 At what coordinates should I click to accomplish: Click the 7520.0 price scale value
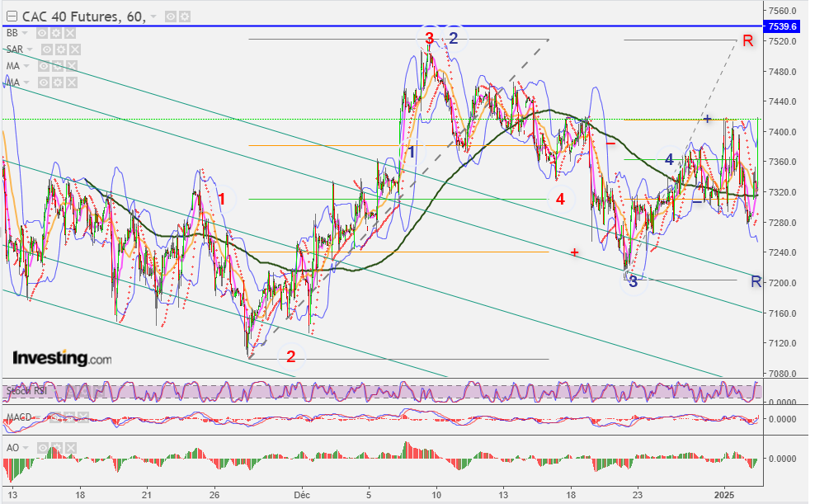[783, 41]
